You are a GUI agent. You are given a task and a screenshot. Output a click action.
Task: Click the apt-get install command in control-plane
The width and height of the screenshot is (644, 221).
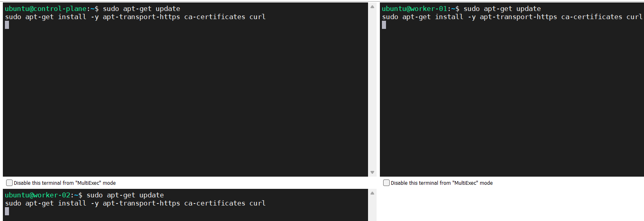[135, 17]
